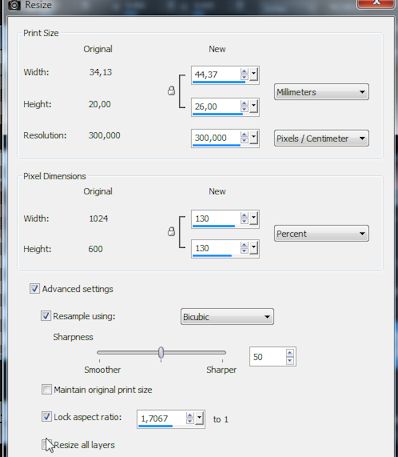The height and width of the screenshot is (457, 398).
Task: Open the resolution 300,000 slider dropdown
Action: point(254,137)
